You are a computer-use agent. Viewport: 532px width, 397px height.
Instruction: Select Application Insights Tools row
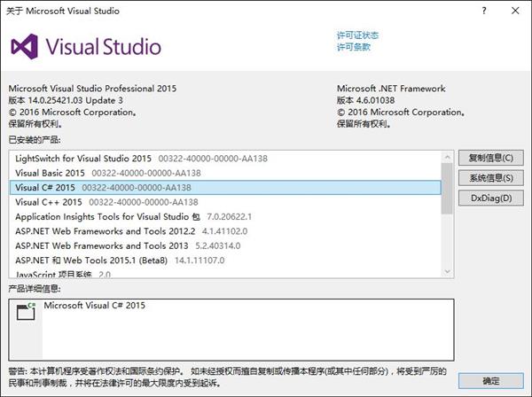225,216
